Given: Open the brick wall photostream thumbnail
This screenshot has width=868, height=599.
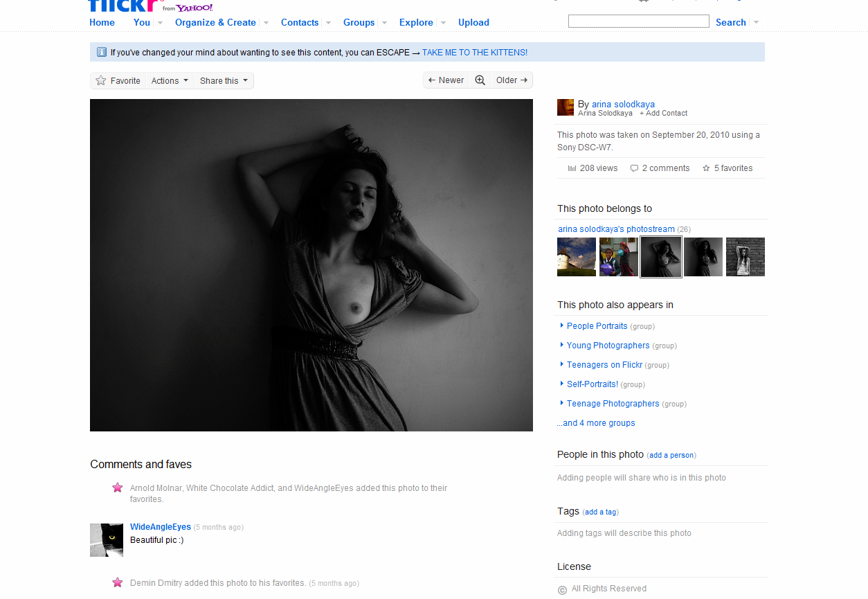Looking at the screenshot, I should (x=745, y=257).
